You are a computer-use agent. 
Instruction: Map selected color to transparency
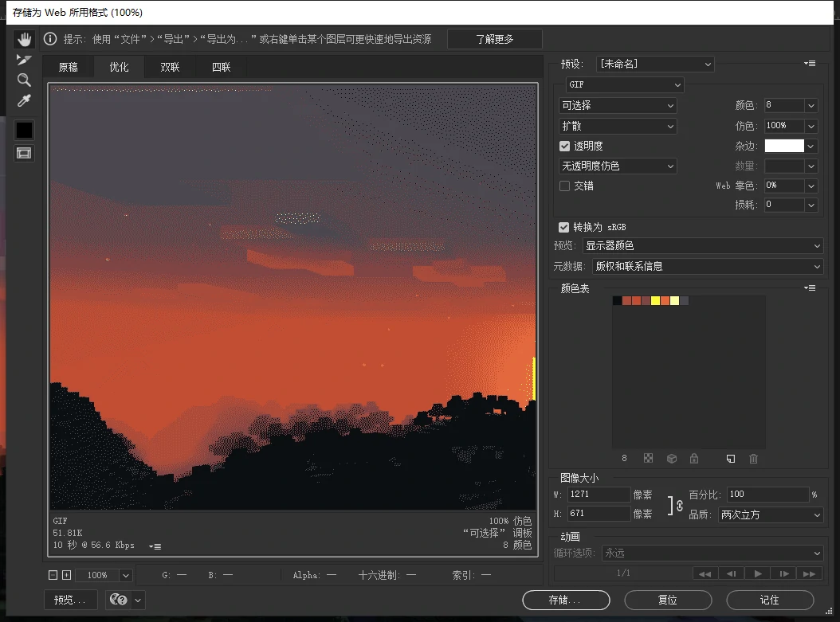pyautogui.click(x=649, y=458)
